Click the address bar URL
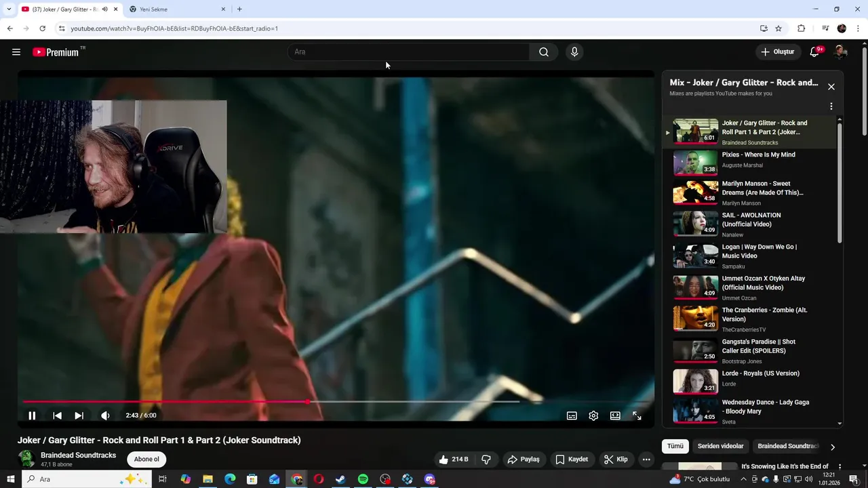 coord(174,28)
